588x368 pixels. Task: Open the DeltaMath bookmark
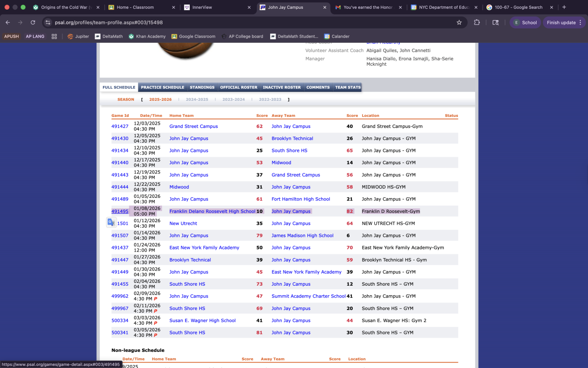109,36
